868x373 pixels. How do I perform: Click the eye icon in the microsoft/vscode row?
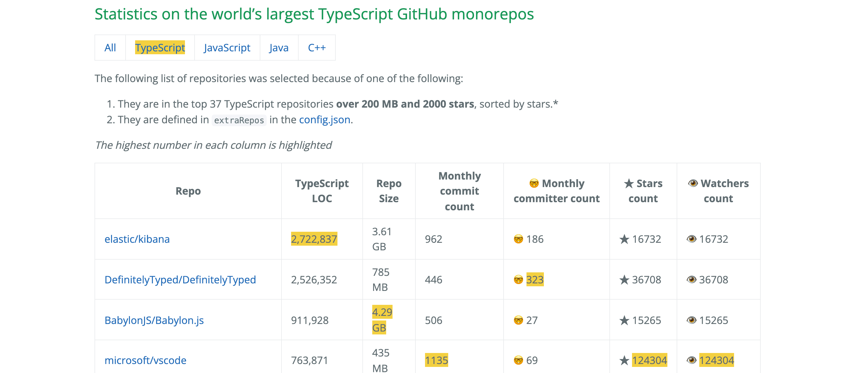coord(691,360)
